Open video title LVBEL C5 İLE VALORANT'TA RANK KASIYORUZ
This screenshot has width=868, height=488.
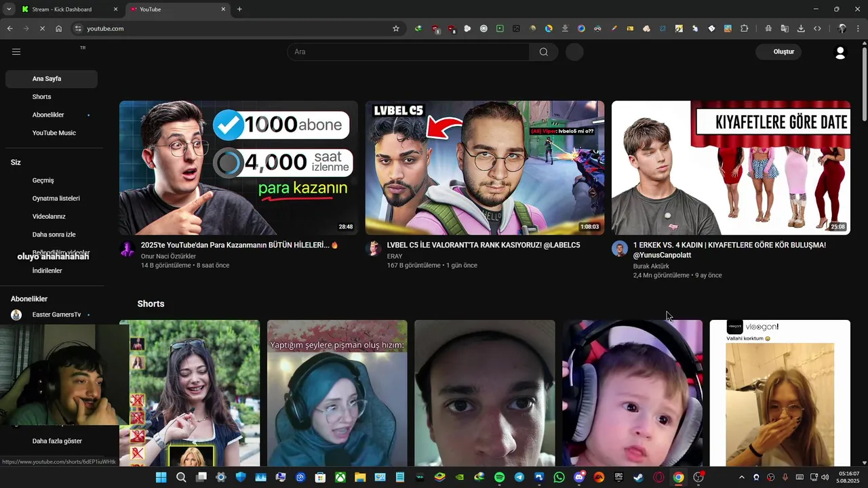[x=484, y=245]
